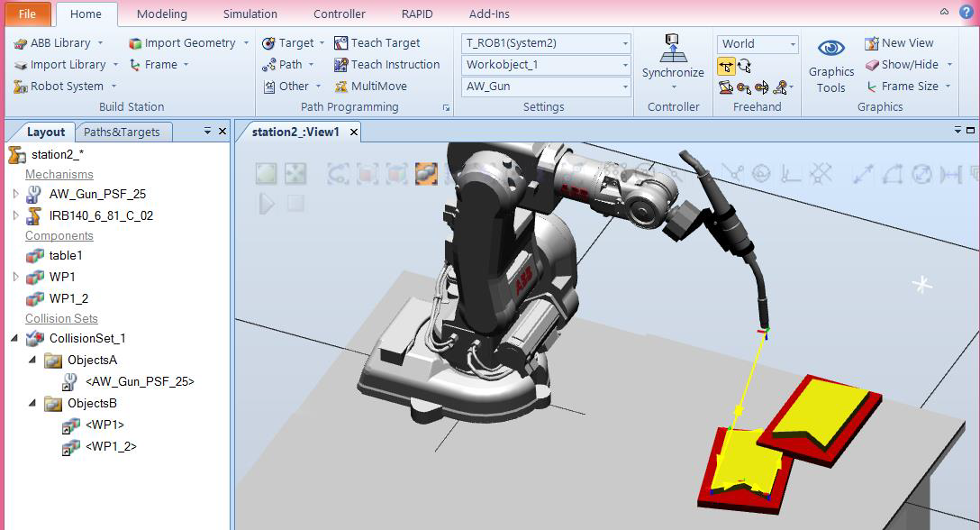The width and height of the screenshot is (980, 530).
Task: Switch to the Paths&Targets tab
Action: [x=124, y=132]
